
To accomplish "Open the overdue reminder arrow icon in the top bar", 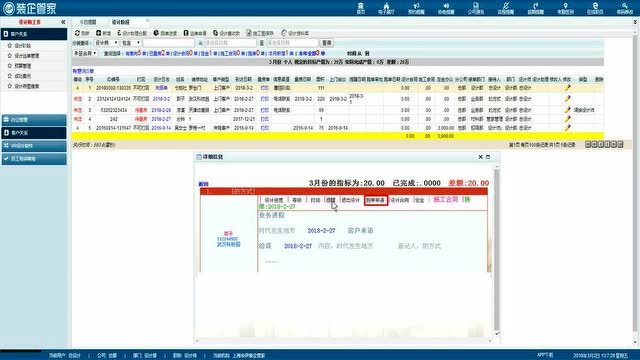I will point(536,8).
